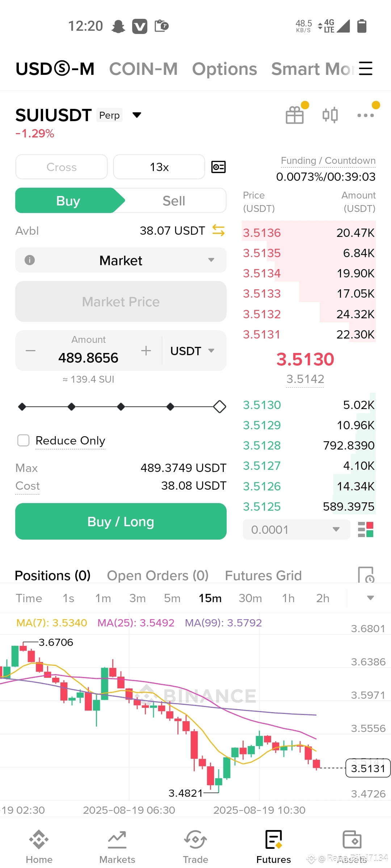Open the 0.0001 price precision dropdown
The width and height of the screenshot is (391, 868).
[x=297, y=529]
